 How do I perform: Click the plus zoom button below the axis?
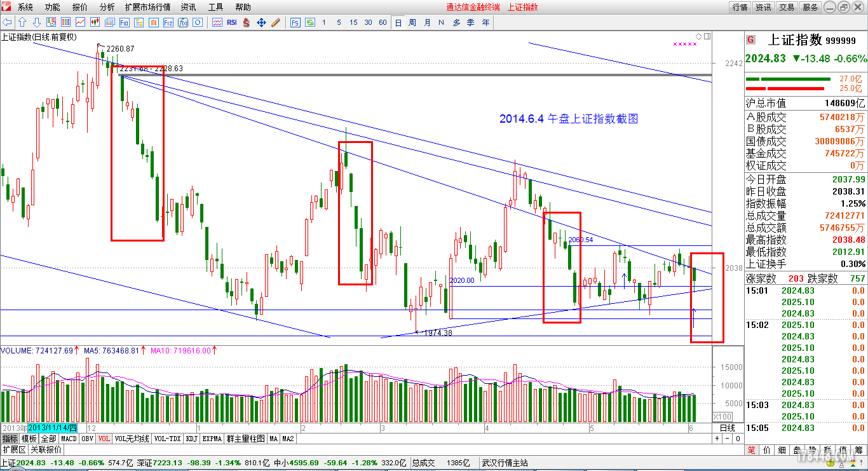(717, 439)
